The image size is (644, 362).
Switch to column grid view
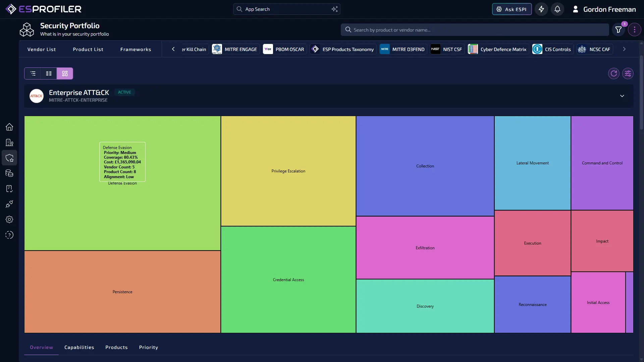point(49,73)
